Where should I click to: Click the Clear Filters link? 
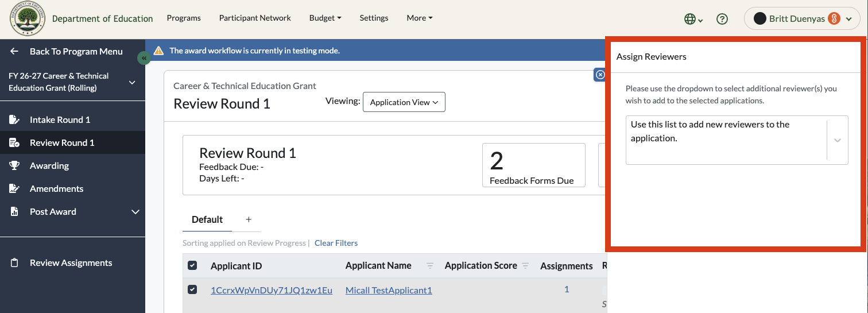(x=336, y=243)
